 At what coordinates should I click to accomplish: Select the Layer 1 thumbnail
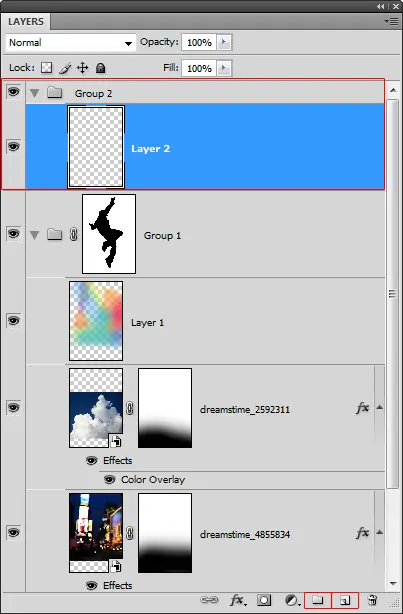click(96, 321)
